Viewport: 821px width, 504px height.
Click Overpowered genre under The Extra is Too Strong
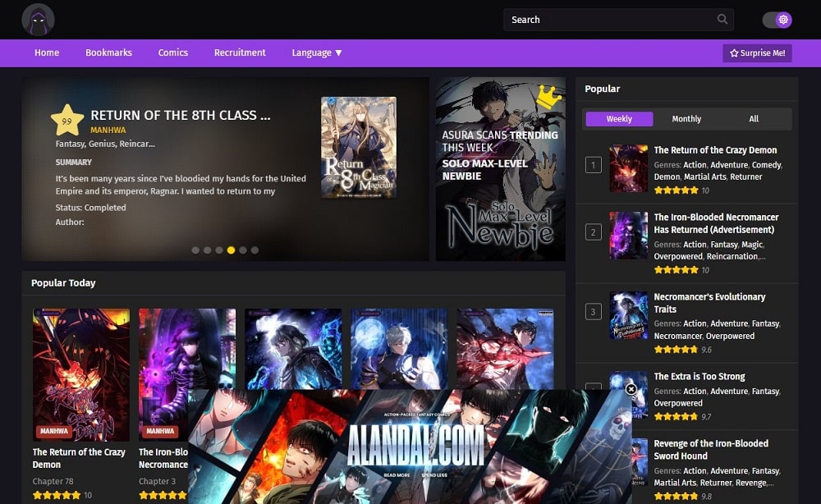(678, 404)
